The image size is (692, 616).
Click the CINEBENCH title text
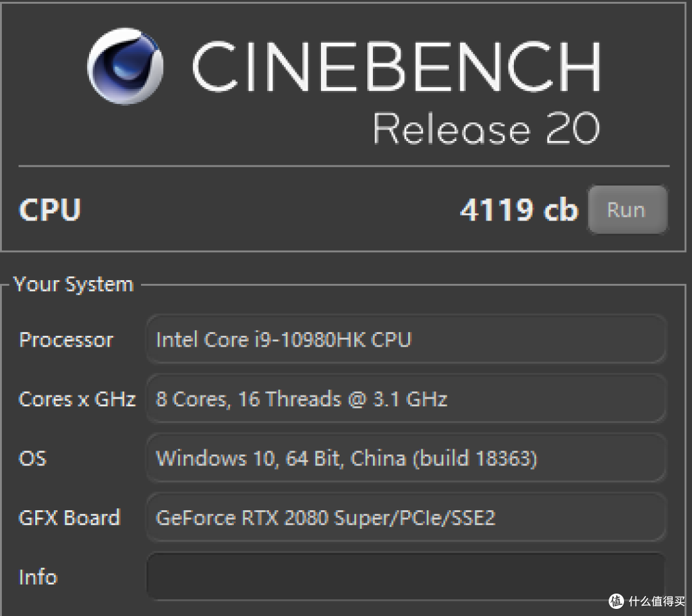[397, 66]
